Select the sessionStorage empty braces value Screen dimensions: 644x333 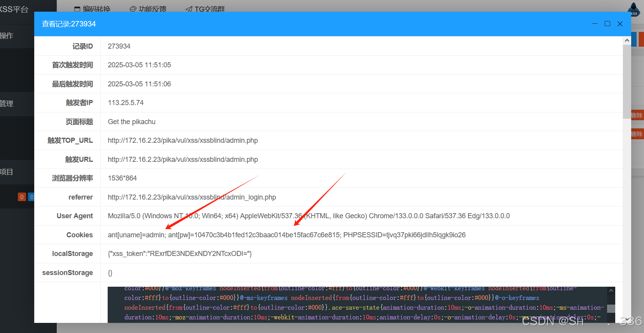point(110,273)
